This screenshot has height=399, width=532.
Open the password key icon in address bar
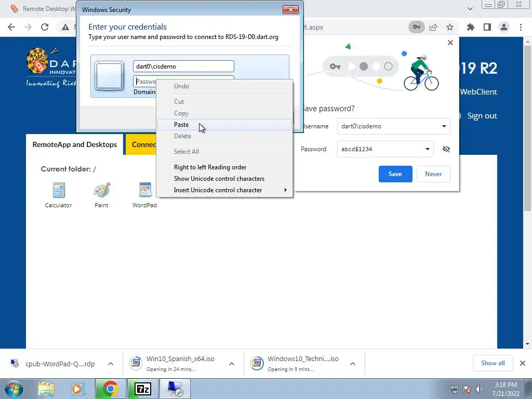417,27
